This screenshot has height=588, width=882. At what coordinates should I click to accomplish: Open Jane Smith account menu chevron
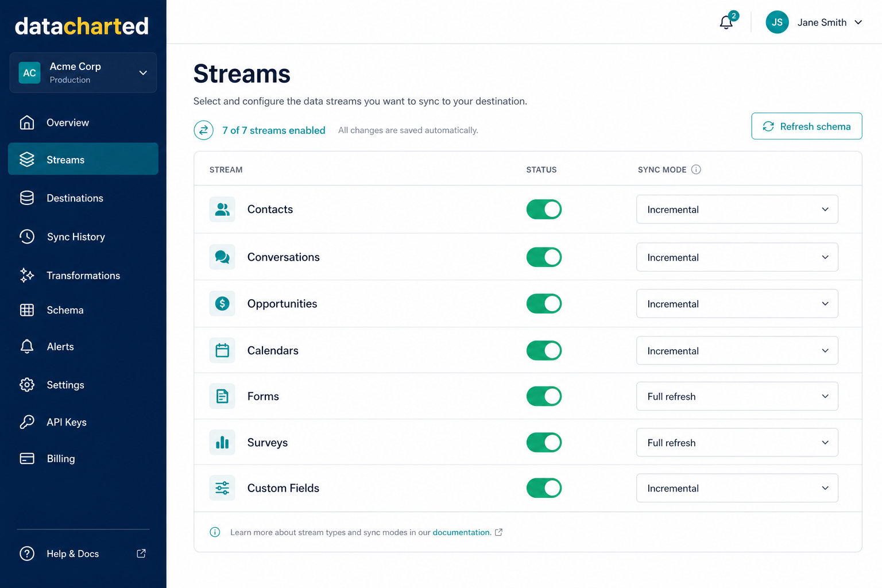(x=858, y=22)
